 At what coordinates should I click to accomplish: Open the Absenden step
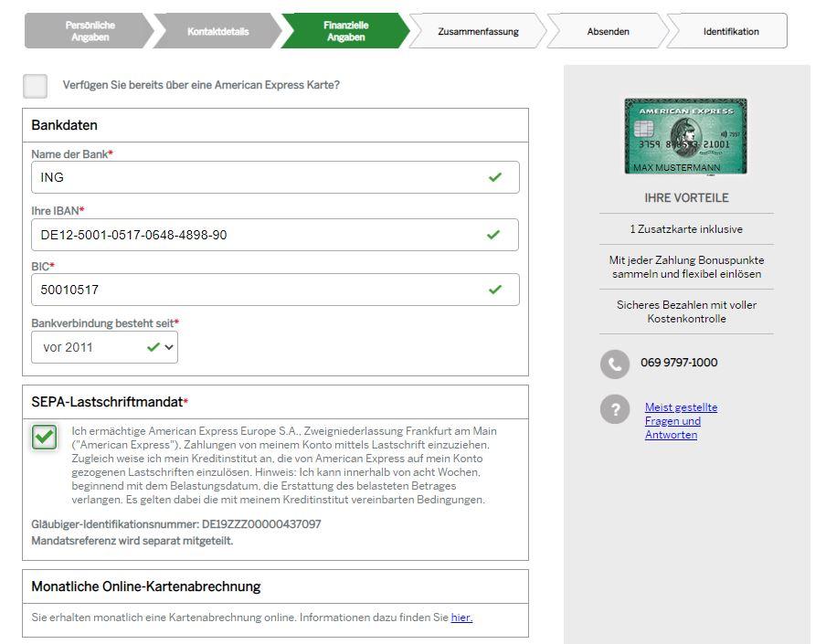(x=608, y=31)
